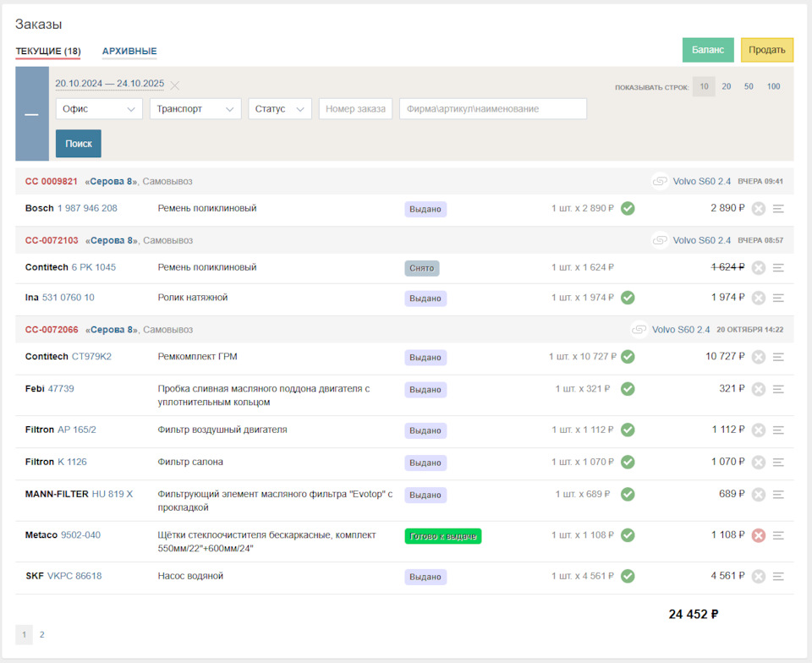Switch to the Архивные tab
812x663 pixels.
tap(129, 51)
